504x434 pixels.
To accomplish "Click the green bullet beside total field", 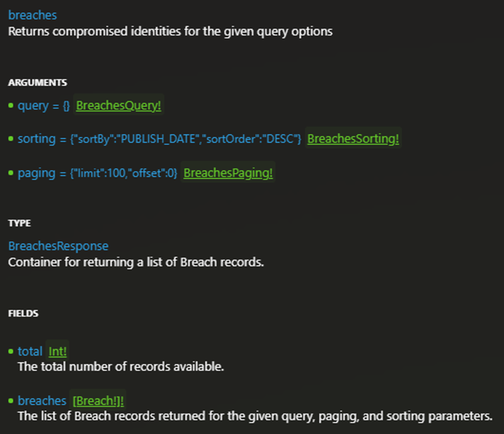I will (x=11, y=351).
